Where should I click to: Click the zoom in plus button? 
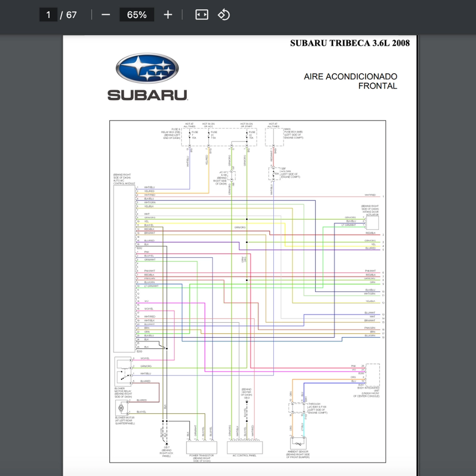point(168,15)
